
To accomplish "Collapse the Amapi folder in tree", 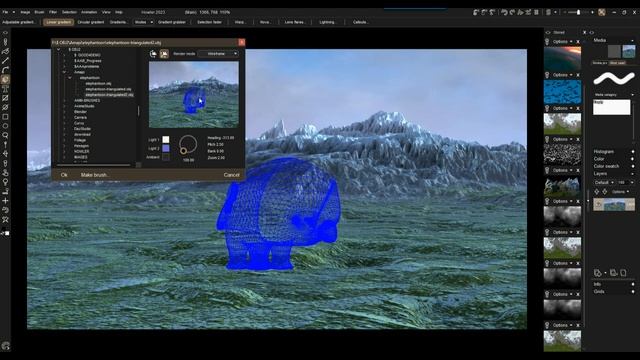I will coord(64,72).
